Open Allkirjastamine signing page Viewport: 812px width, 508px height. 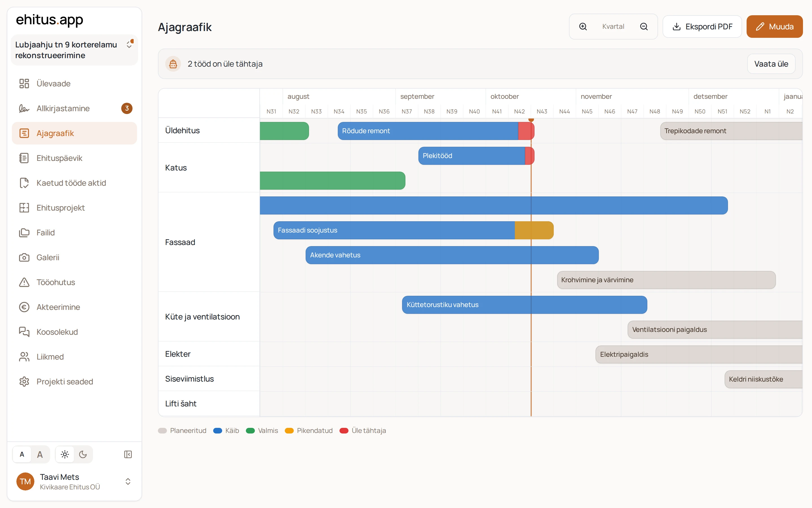(74, 108)
